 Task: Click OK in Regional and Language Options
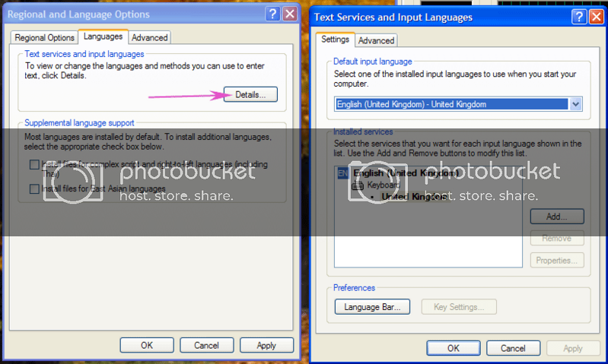coord(147,345)
